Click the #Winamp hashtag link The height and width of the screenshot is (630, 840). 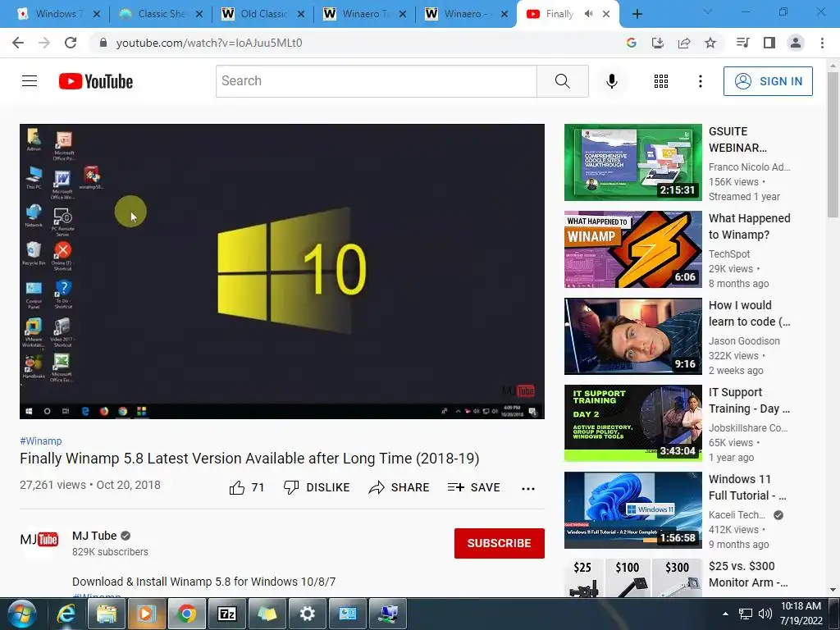point(41,441)
